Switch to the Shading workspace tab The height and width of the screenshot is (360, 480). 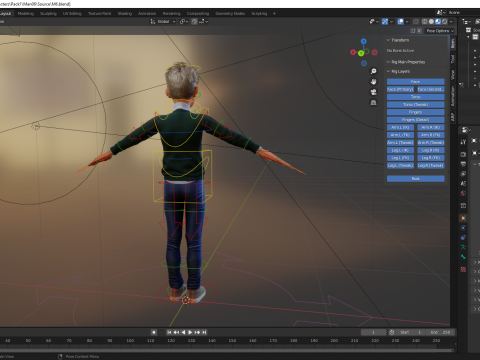click(125, 14)
